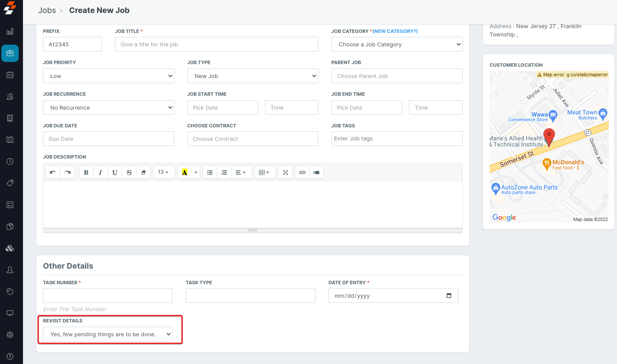Viewport: 617px width, 364px height.
Task: Open the Revisit Details dropdown
Action: click(x=108, y=334)
